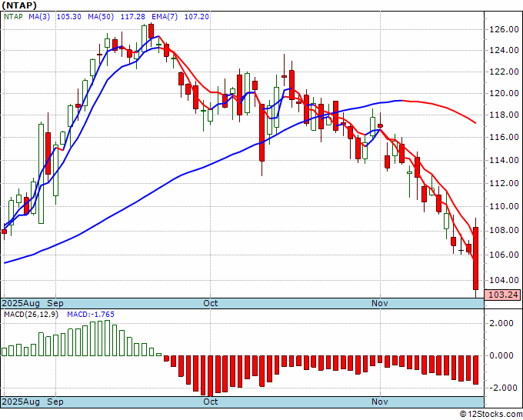This screenshot has width=523, height=420.
Task: Click the Nov label on price chart axis
Action: coord(380,303)
